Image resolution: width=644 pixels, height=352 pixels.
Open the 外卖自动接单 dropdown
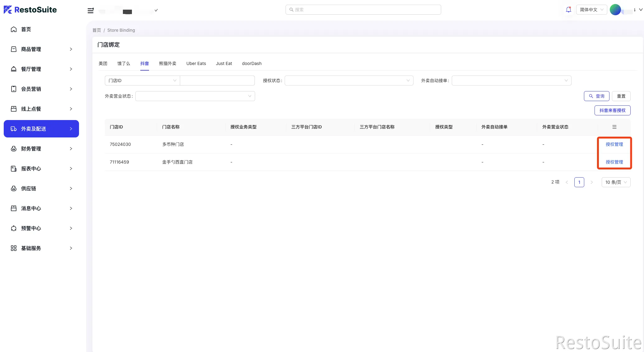pyautogui.click(x=511, y=81)
